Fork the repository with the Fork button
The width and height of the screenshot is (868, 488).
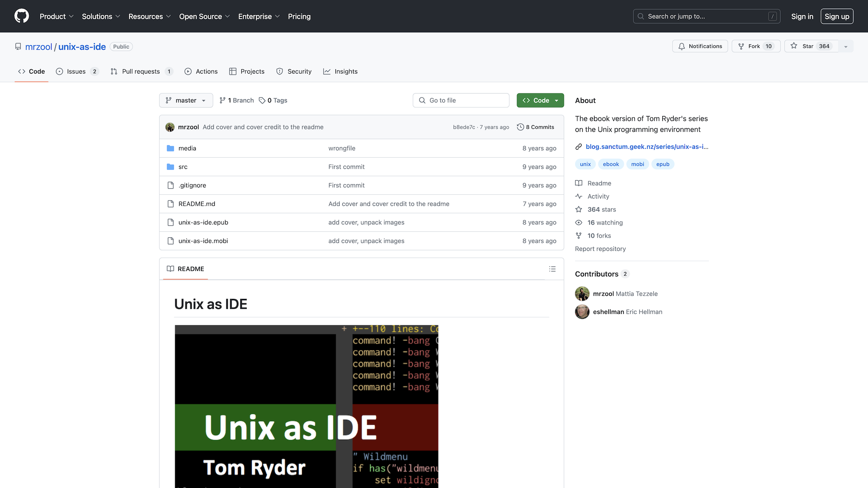pos(756,46)
